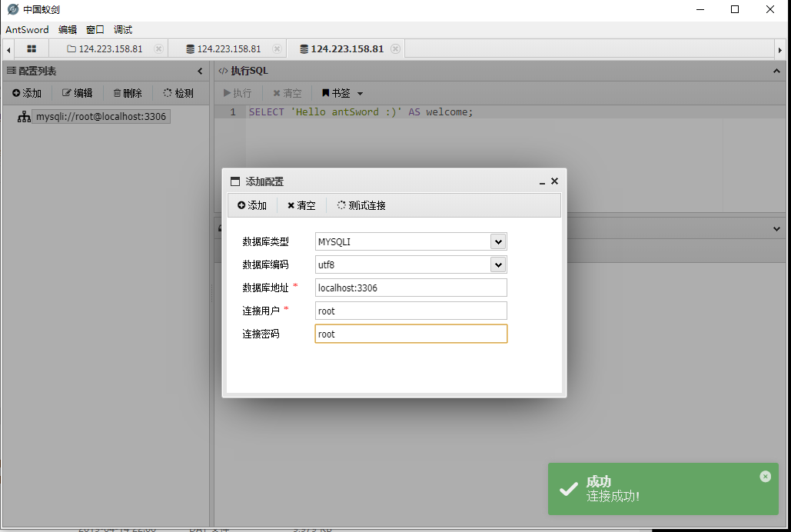This screenshot has height=532, width=791.
Task: Dismiss the success notification
Action: click(766, 477)
